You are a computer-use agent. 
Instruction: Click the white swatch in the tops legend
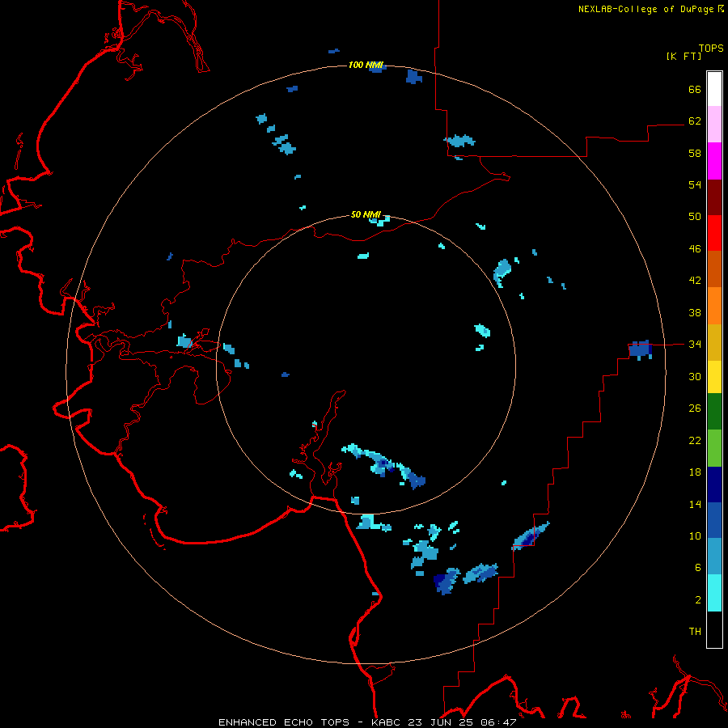pyautogui.click(x=714, y=89)
